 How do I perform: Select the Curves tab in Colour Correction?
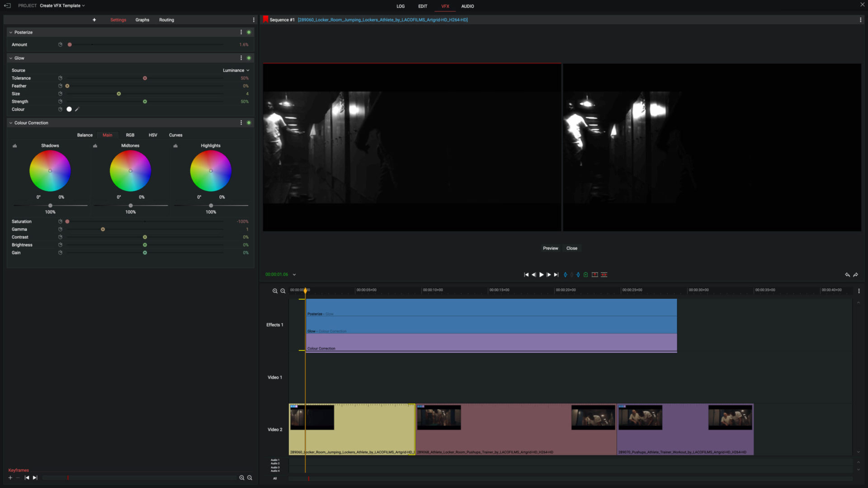pyautogui.click(x=175, y=135)
